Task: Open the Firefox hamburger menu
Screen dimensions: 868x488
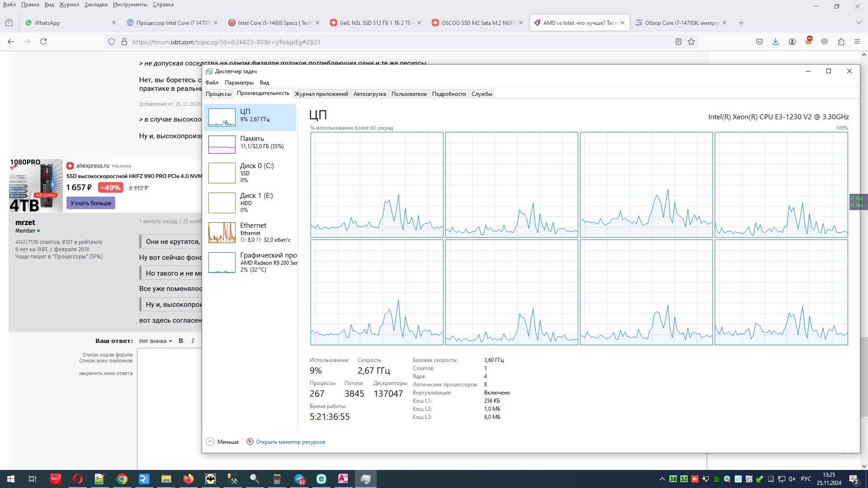Action: (857, 42)
